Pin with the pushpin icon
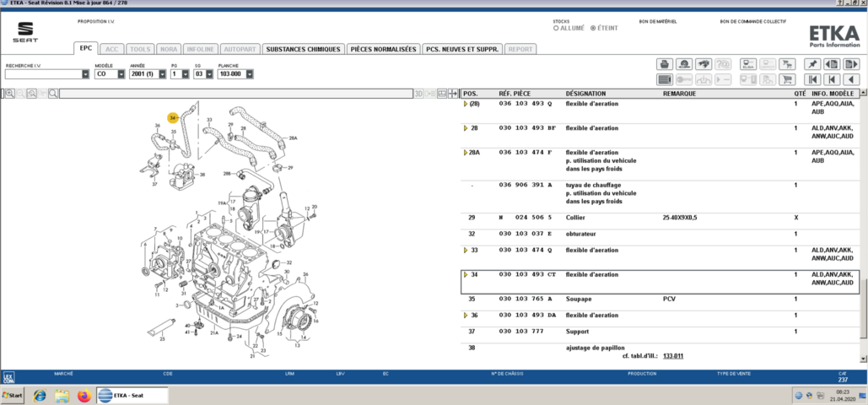Viewport: 868px width, 405px height. [x=812, y=64]
